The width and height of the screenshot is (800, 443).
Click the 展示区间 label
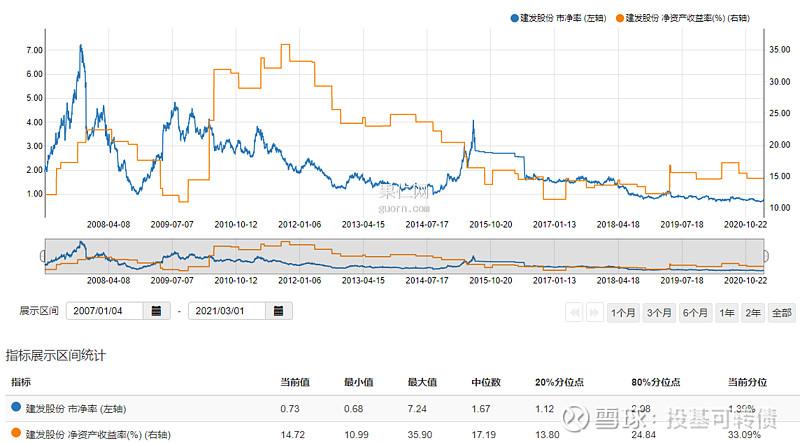point(39,310)
